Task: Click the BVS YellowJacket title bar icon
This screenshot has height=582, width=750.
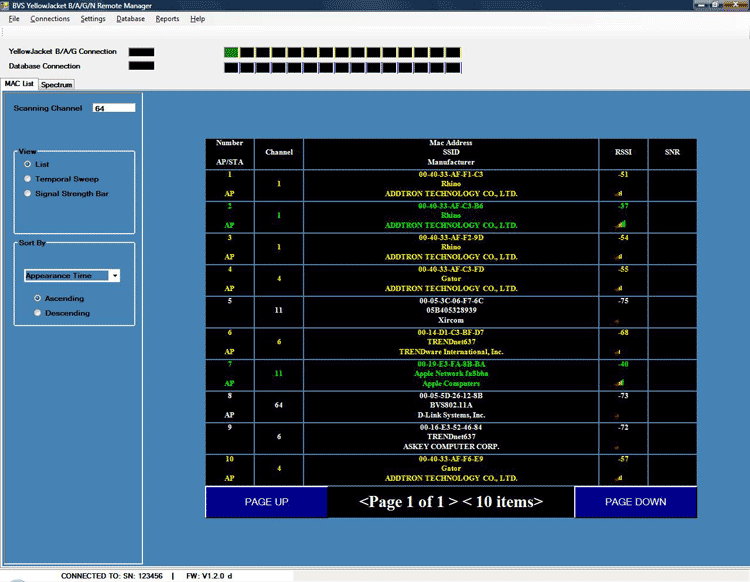Action: click(5, 5)
